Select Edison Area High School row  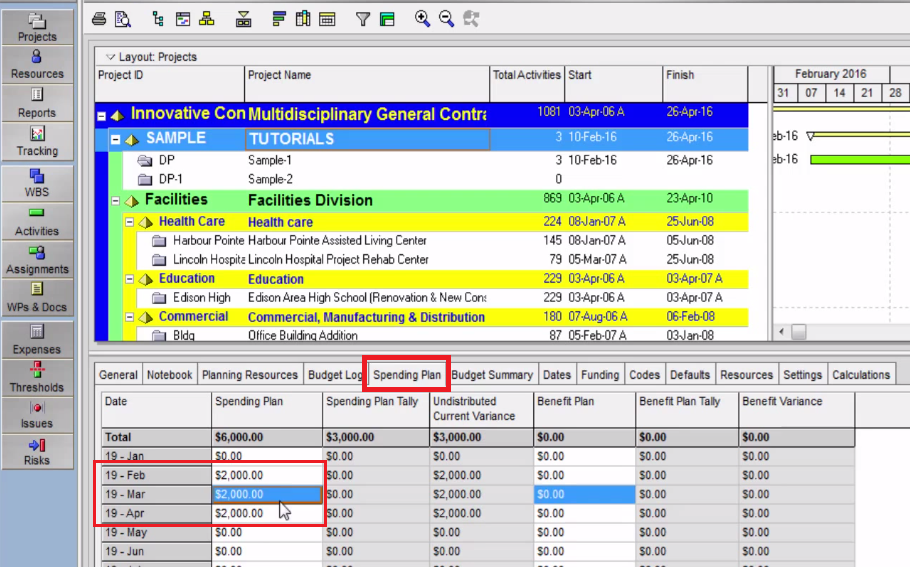[x=443, y=298]
